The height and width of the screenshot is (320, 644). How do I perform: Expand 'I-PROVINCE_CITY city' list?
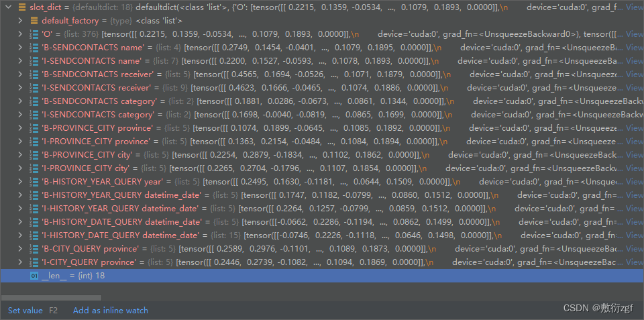pos(21,168)
